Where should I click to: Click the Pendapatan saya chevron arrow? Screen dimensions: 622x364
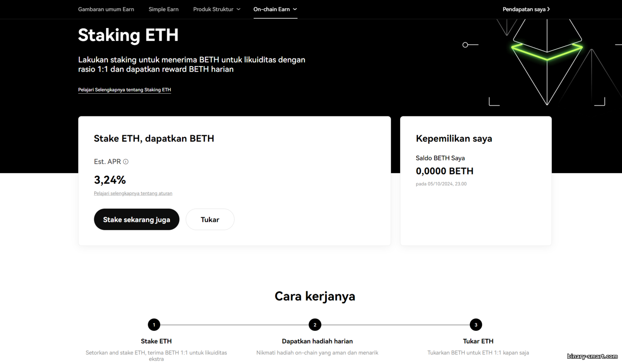(549, 9)
